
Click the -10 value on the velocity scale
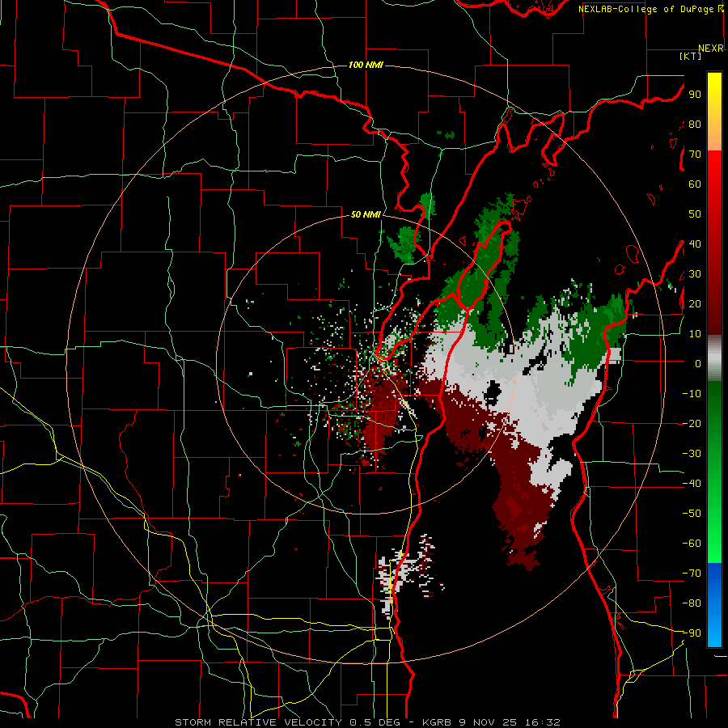coord(692,394)
